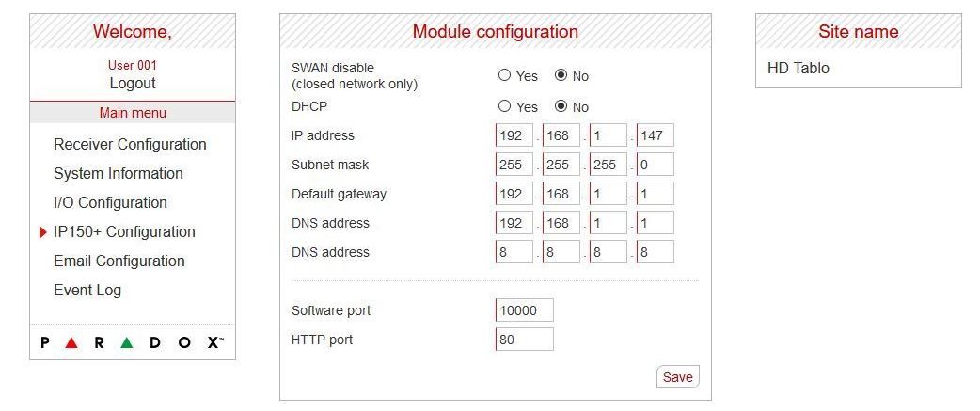Click the HTTP port field
Screen dimensions: 980x411
[x=525, y=340]
